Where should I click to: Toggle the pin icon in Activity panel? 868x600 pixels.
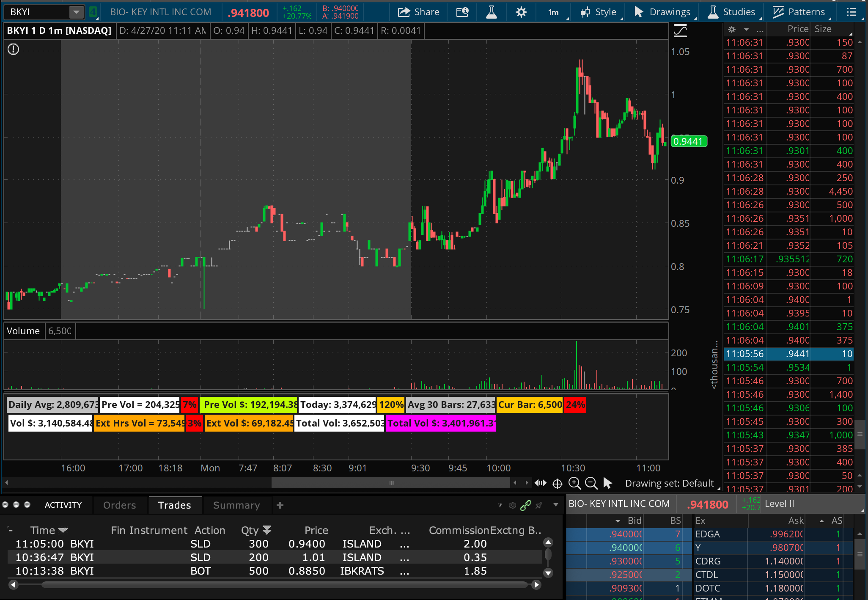pyautogui.click(x=539, y=505)
